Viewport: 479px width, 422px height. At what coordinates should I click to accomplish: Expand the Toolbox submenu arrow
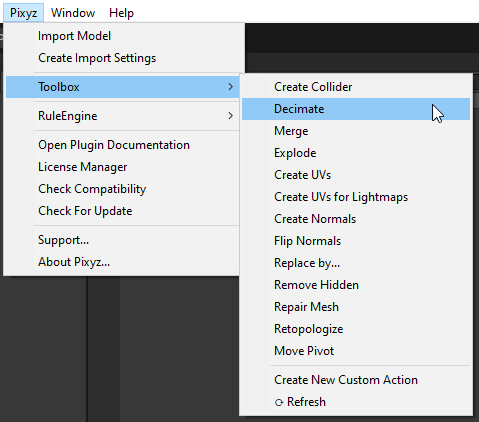tap(231, 87)
